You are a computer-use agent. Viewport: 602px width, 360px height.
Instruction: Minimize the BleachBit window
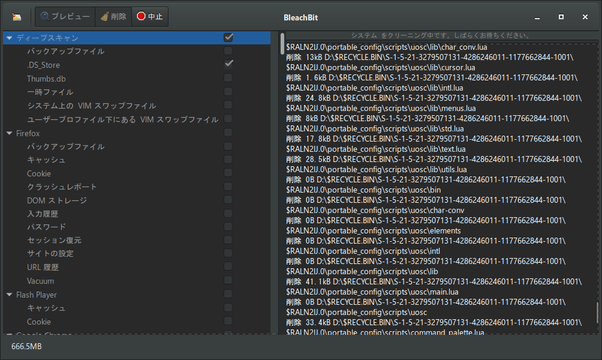point(537,17)
